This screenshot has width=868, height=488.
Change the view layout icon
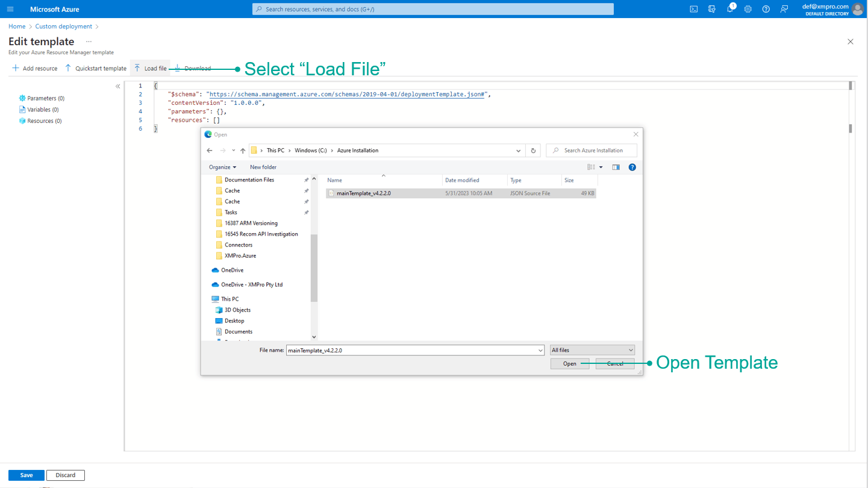tap(591, 167)
